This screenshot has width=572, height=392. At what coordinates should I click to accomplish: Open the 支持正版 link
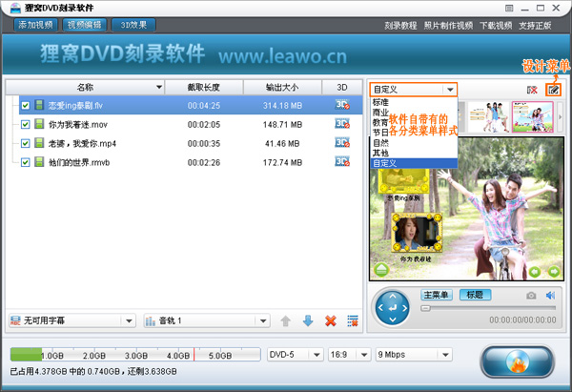coord(535,26)
